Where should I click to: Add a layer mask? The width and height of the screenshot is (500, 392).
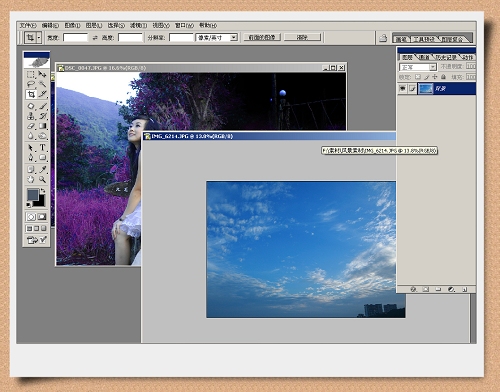426,289
